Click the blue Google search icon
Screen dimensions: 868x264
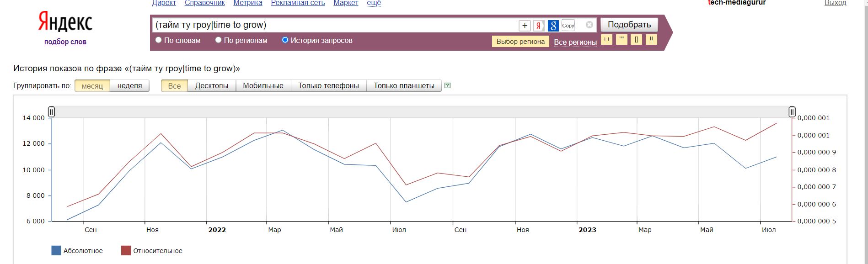point(553,26)
